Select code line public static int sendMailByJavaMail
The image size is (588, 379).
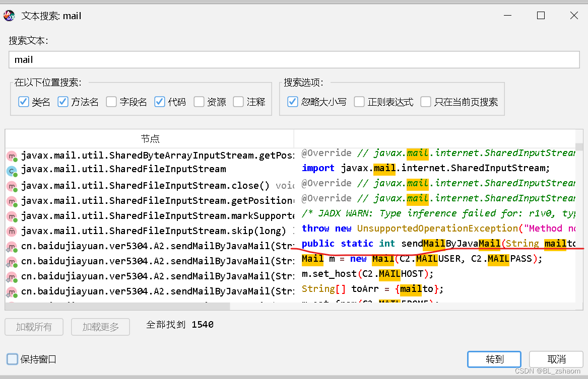click(x=438, y=244)
